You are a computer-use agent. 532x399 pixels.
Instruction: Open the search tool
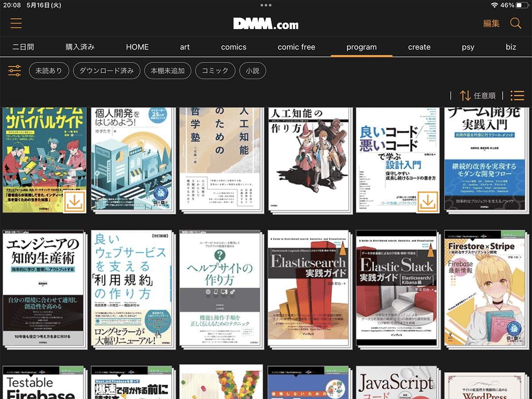(x=516, y=23)
